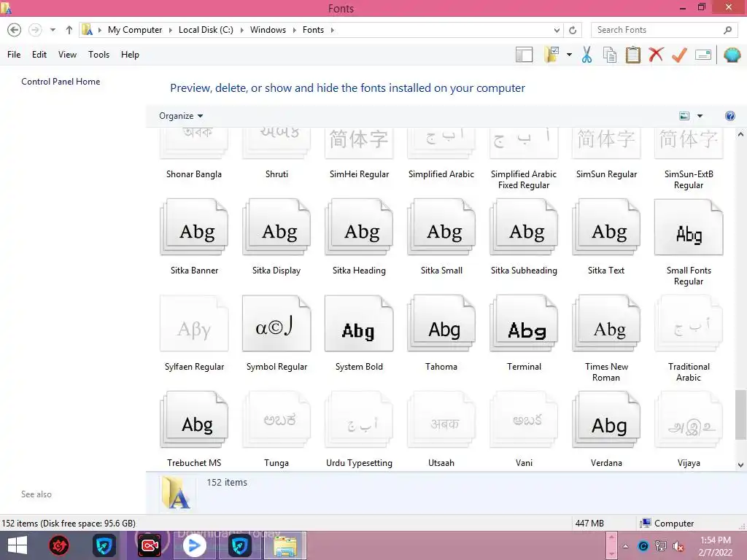The image size is (747, 560).
Task: Select the Sitka Heading font
Action: pyautogui.click(x=359, y=237)
